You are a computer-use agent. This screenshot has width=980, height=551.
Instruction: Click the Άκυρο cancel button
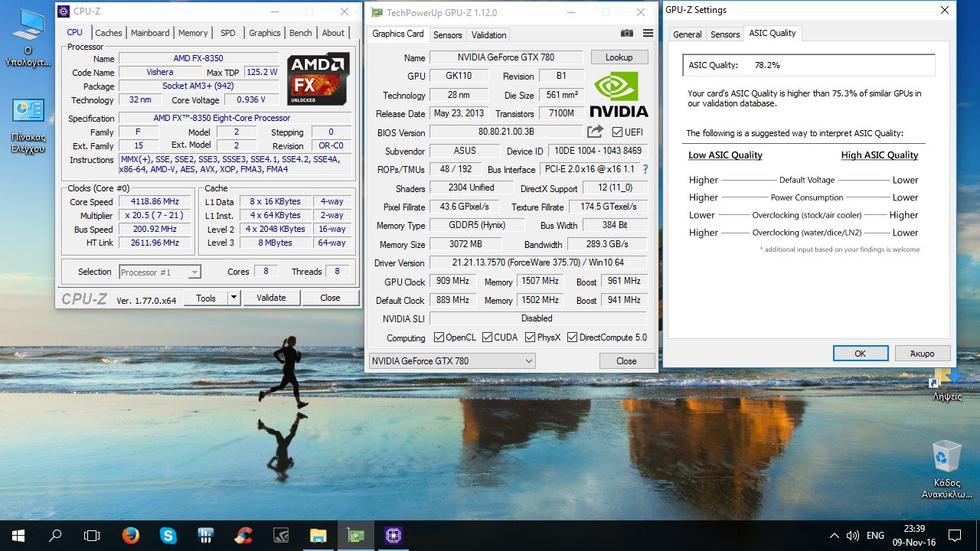pos(923,354)
